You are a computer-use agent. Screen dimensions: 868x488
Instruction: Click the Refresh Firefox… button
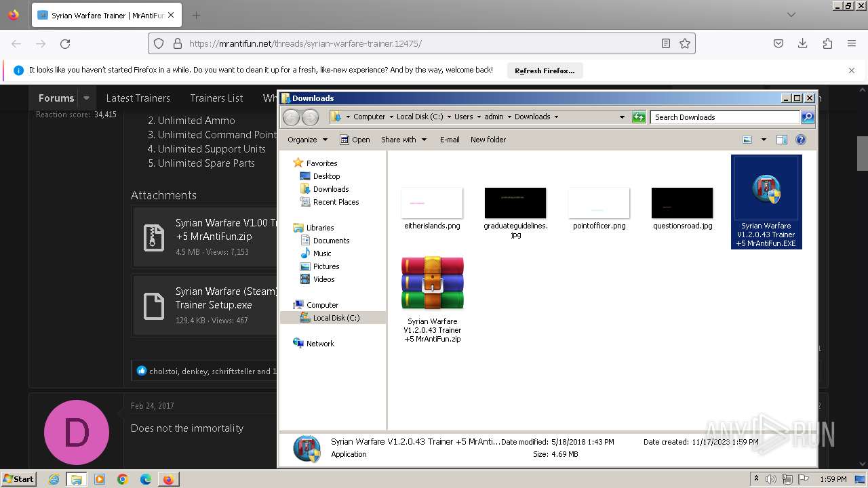tap(545, 70)
